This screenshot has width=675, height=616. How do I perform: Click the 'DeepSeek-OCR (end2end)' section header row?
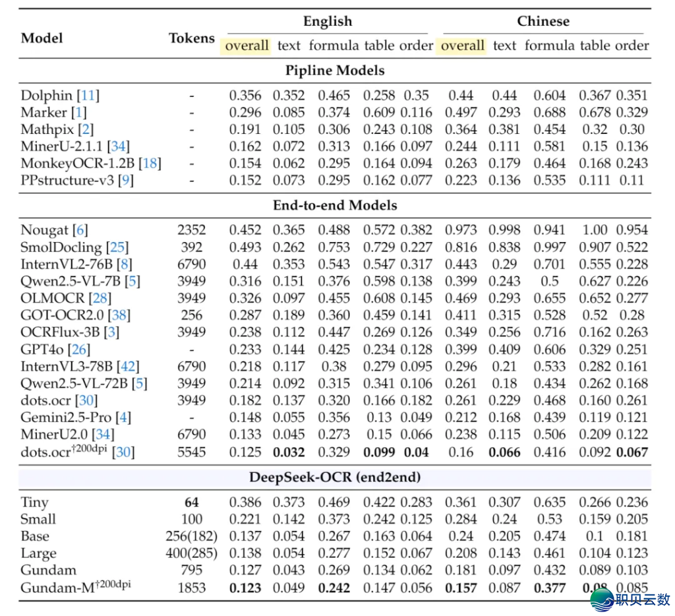334,477
